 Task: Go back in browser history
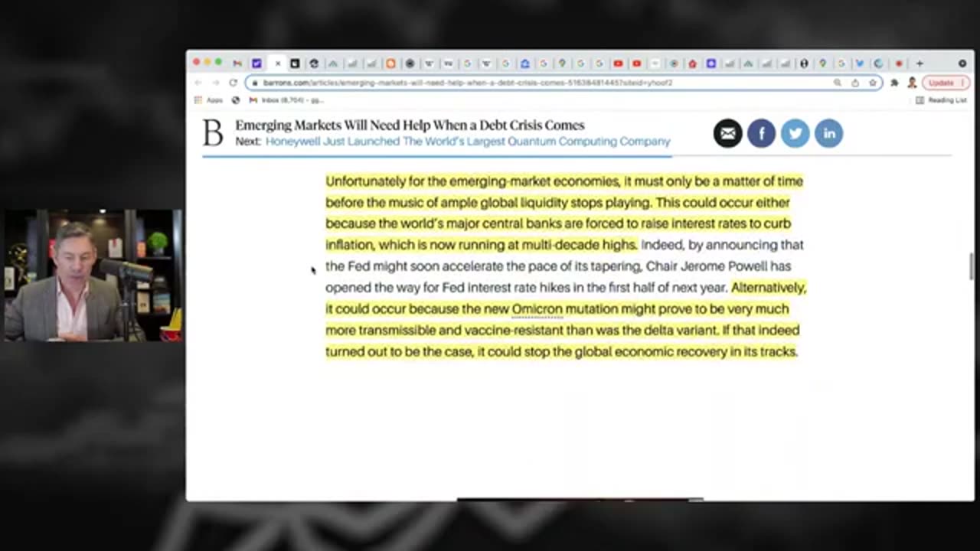coord(198,83)
